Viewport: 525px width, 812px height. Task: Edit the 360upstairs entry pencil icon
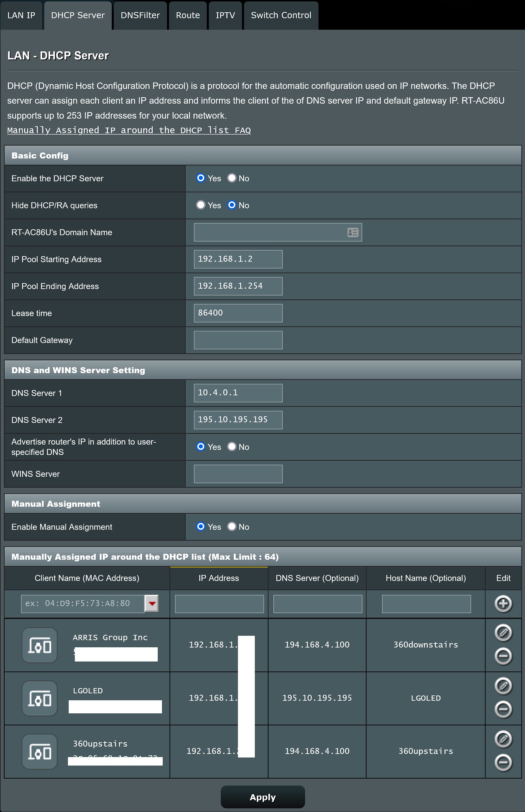(x=503, y=739)
